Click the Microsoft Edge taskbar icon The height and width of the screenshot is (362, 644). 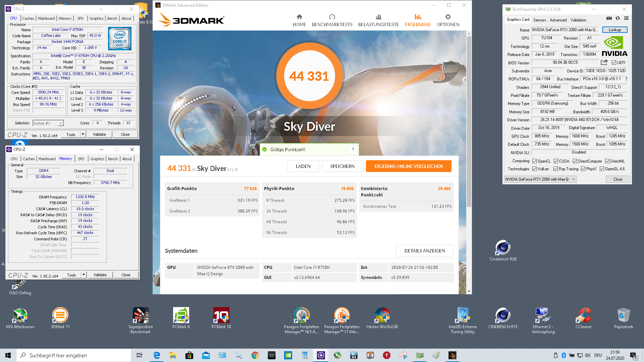157,355
